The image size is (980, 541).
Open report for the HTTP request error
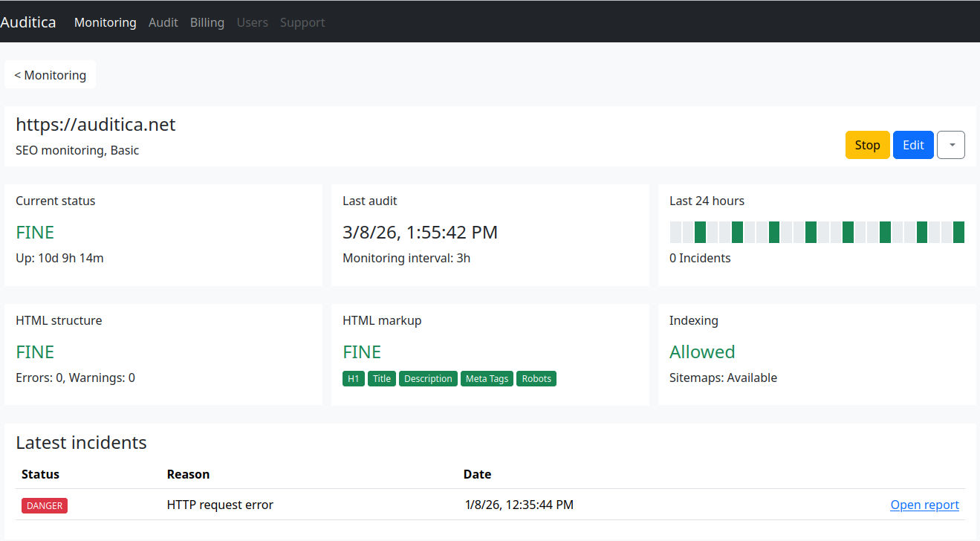pos(924,505)
